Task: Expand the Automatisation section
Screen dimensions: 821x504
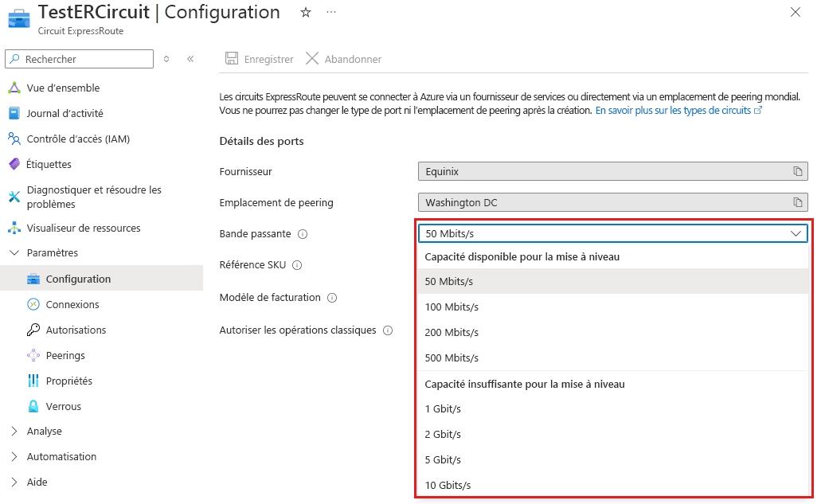Action: [61, 456]
